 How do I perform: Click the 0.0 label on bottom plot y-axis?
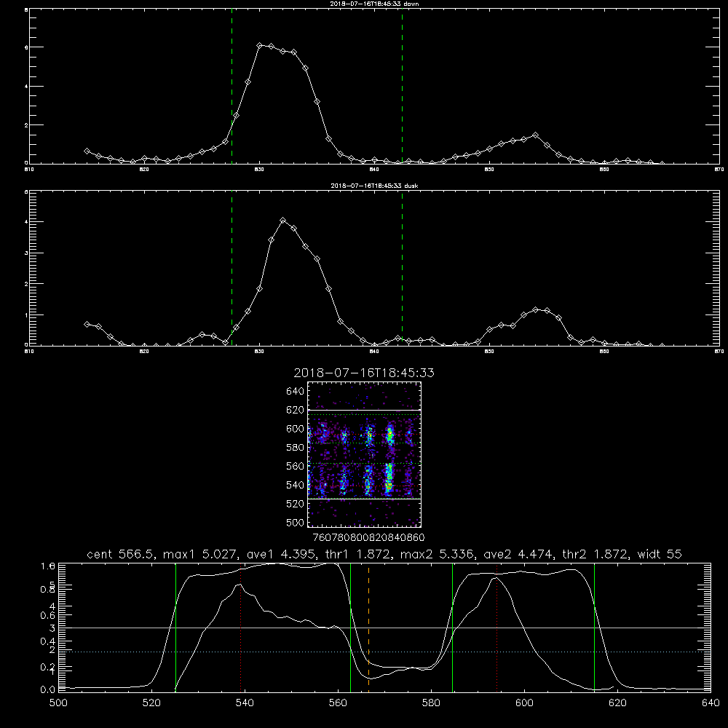click(48, 690)
